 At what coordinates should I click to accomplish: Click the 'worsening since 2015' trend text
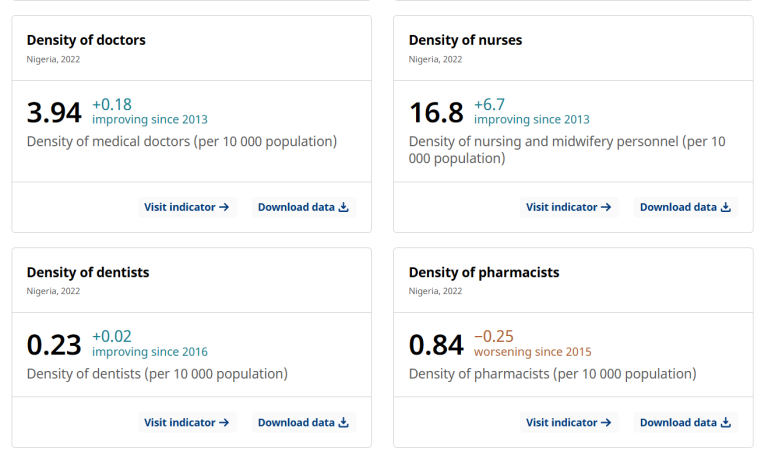532,352
